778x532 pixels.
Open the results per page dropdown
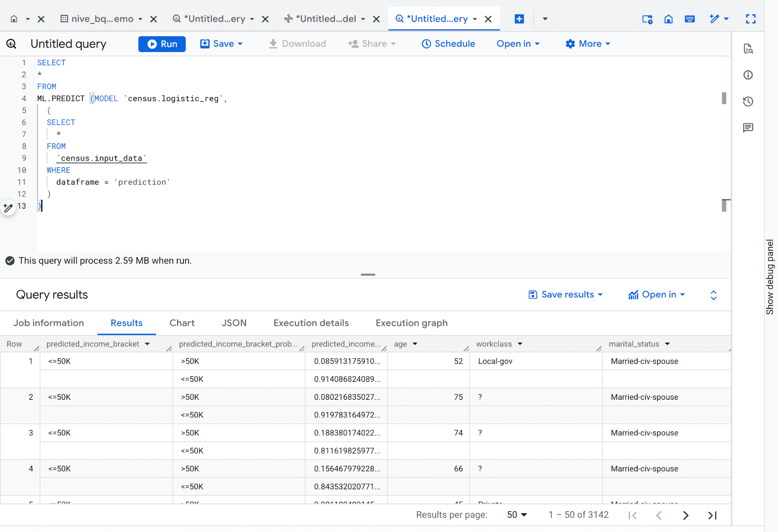coord(516,514)
